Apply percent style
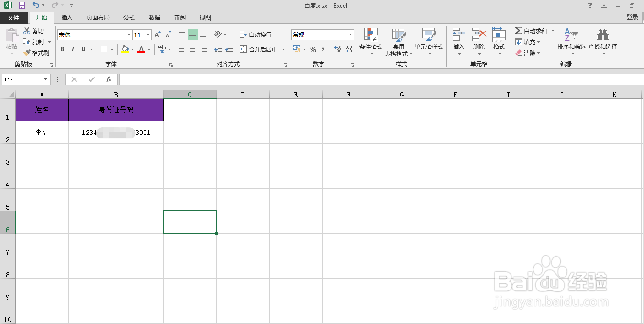This screenshot has height=324, width=644. click(313, 49)
